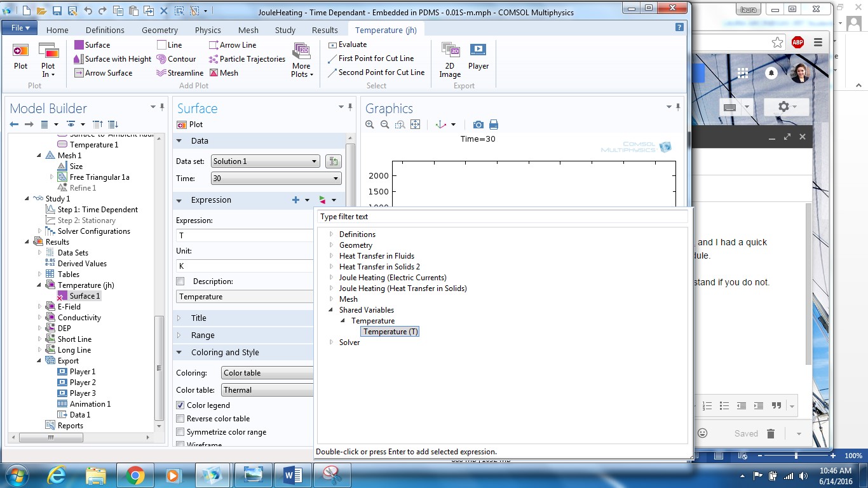The image size is (868, 488).
Task: Select Temperature (T) in variable tree
Action: 390,332
